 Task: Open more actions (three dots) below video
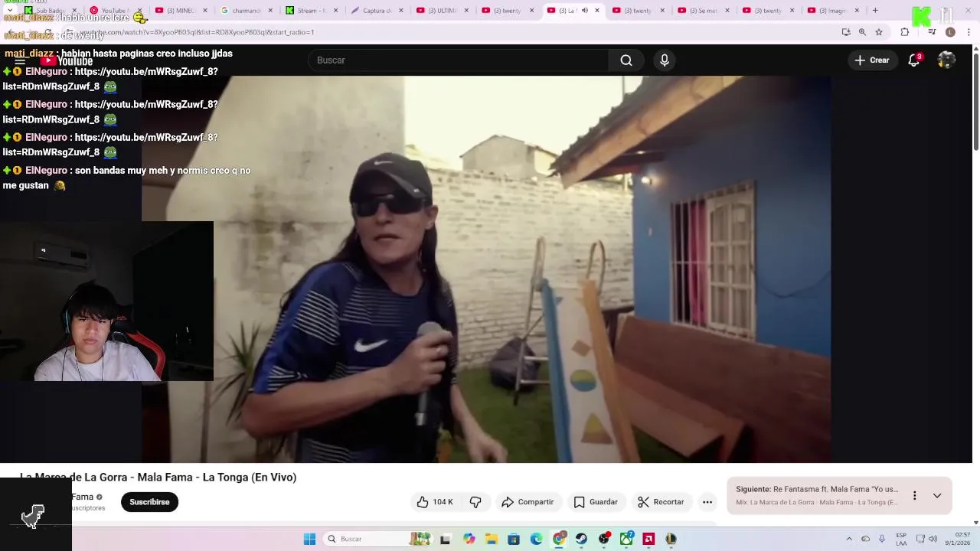click(707, 502)
